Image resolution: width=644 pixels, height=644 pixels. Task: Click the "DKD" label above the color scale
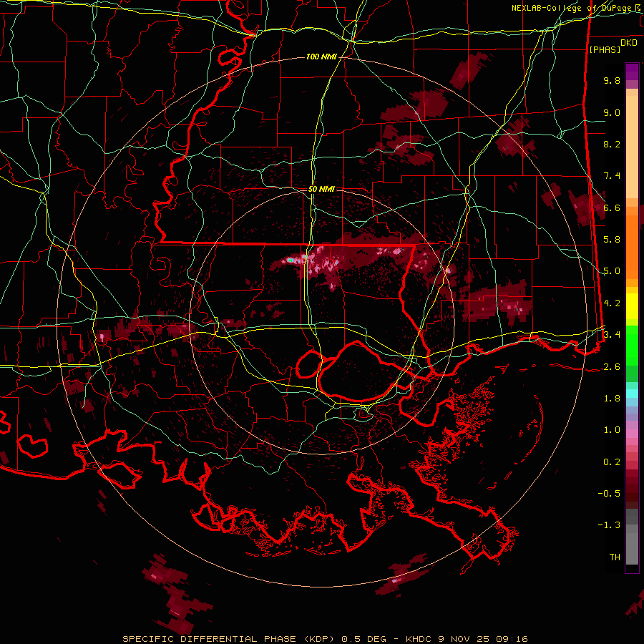[629, 43]
